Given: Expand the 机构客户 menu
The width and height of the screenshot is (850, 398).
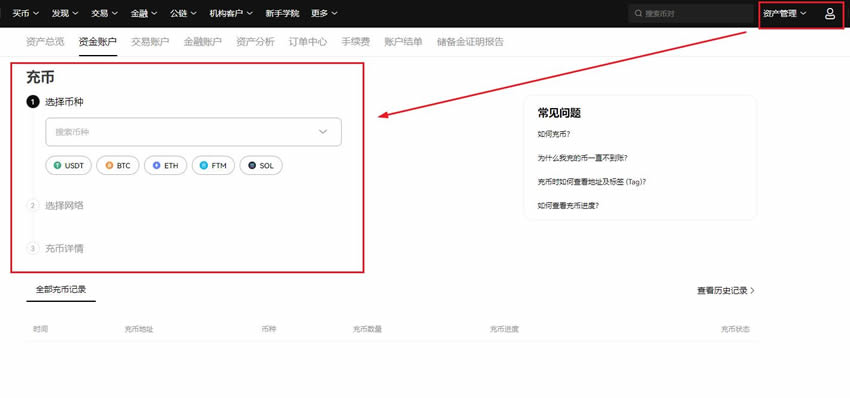Looking at the screenshot, I should 231,14.
